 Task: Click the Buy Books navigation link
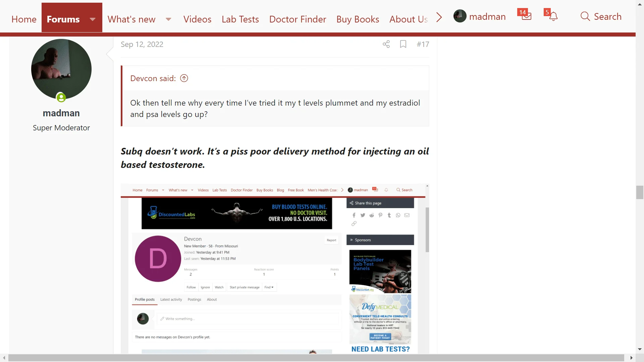click(357, 19)
